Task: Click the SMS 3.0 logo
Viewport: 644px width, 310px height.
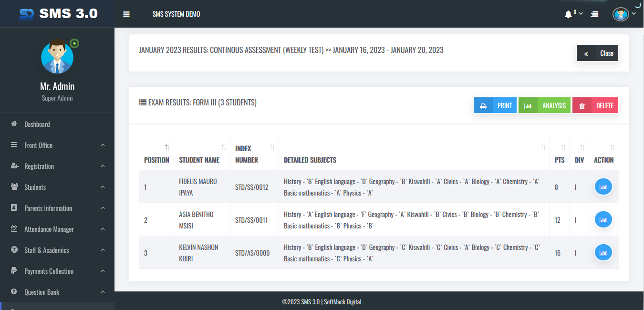Action: (58, 14)
